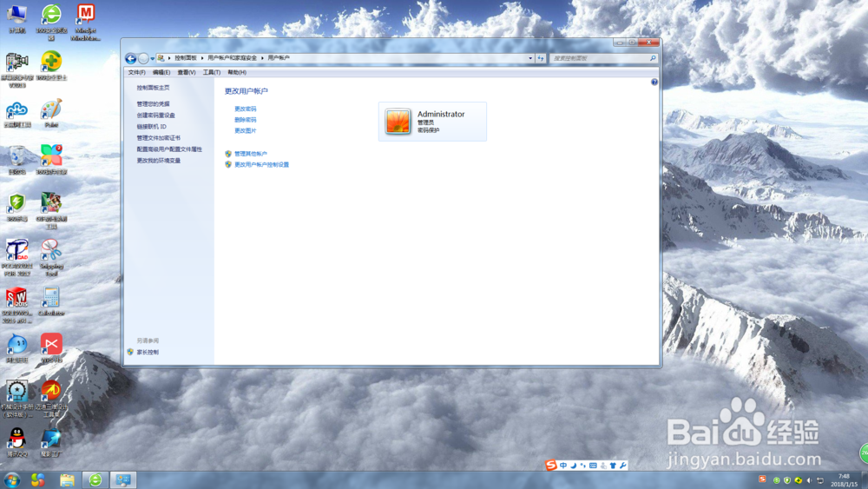Image resolution: width=868 pixels, height=489 pixels.
Task: Open 配置高级用户配置文件属性 in the left sidebar
Action: (169, 149)
